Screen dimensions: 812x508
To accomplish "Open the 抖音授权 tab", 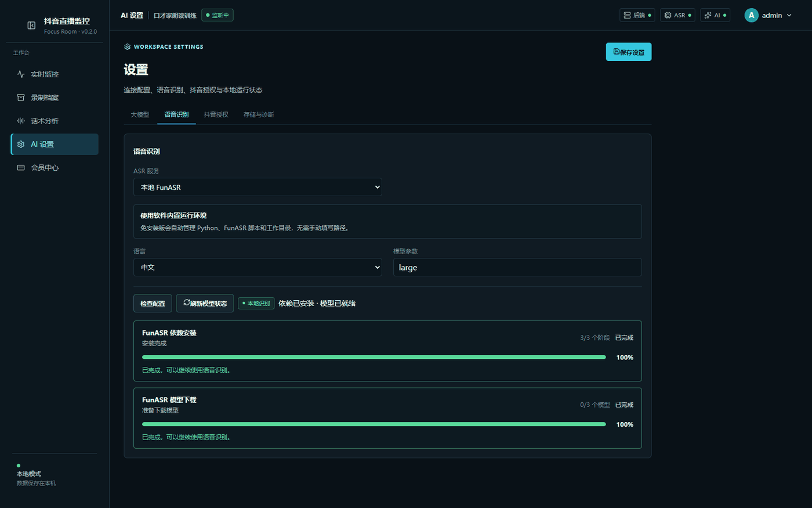I will pyautogui.click(x=216, y=114).
